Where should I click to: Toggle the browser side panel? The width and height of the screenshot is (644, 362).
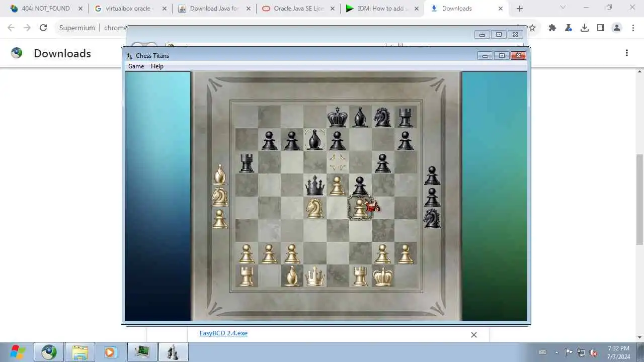(x=601, y=28)
